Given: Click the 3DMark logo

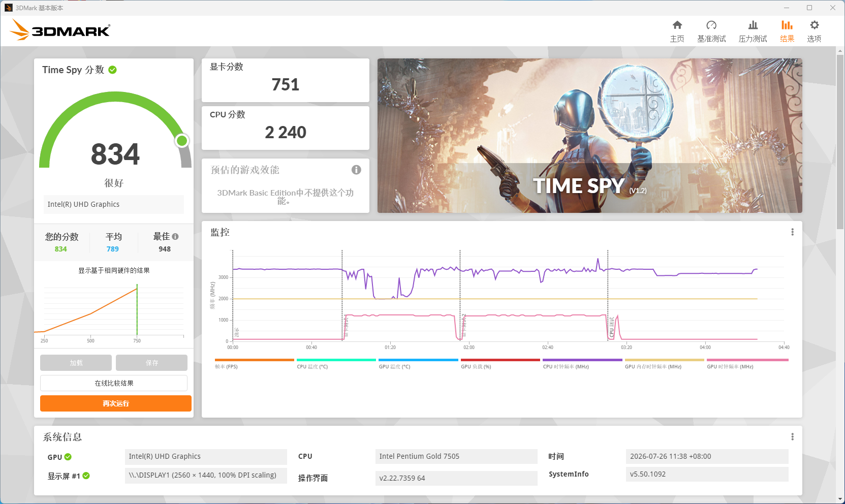Looking at the screenshot, I should [x=60, y=30].
